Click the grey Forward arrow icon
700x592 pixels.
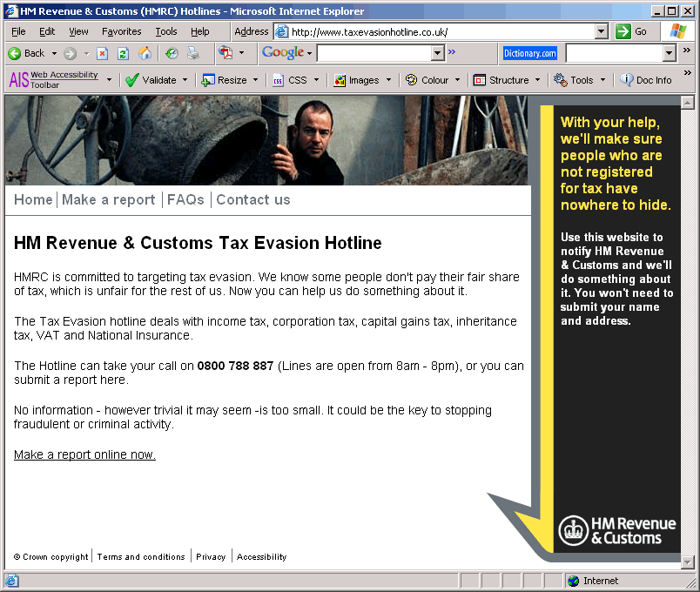[70, 54]
